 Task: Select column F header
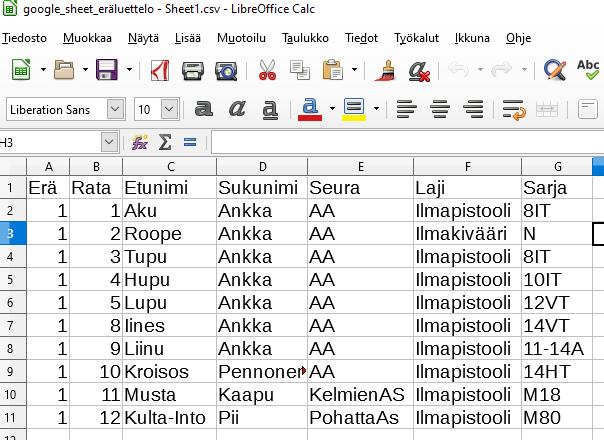pyautogui.click(x=467, y=166)
